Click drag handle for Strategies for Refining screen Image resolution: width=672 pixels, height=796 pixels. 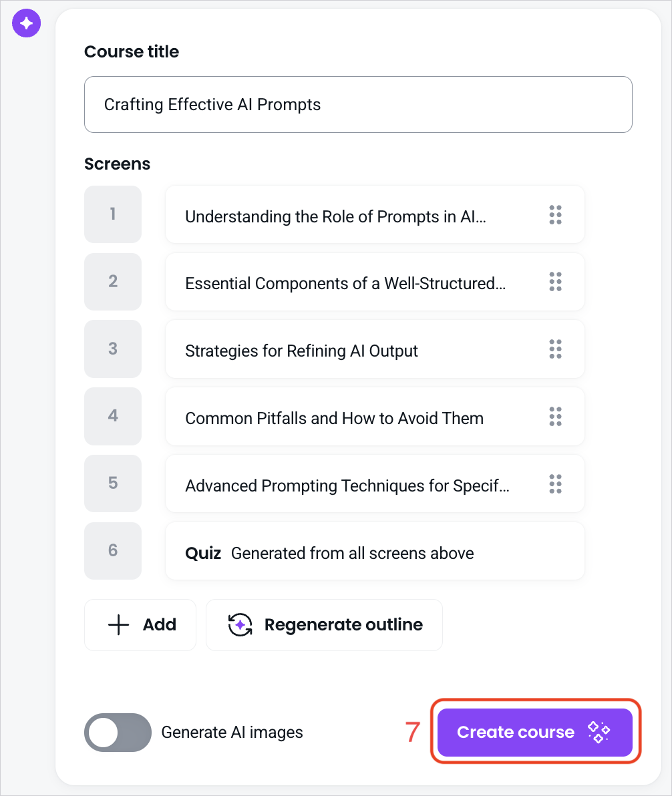tap(556, 349)
